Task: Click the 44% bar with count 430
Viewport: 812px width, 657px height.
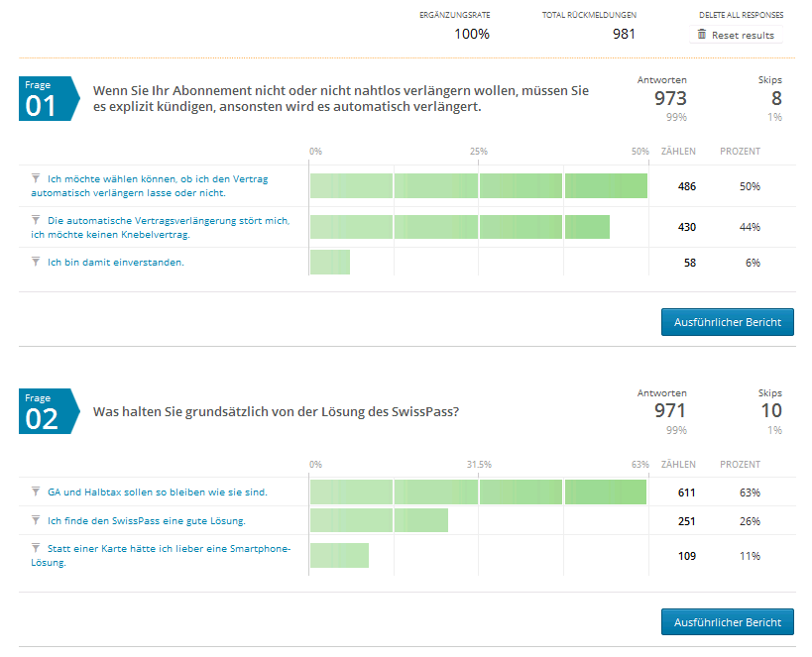Action: point(460,227)
